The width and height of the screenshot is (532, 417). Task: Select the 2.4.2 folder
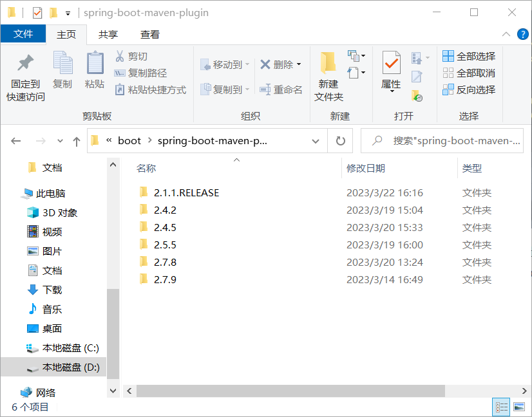tap(158, 210)
